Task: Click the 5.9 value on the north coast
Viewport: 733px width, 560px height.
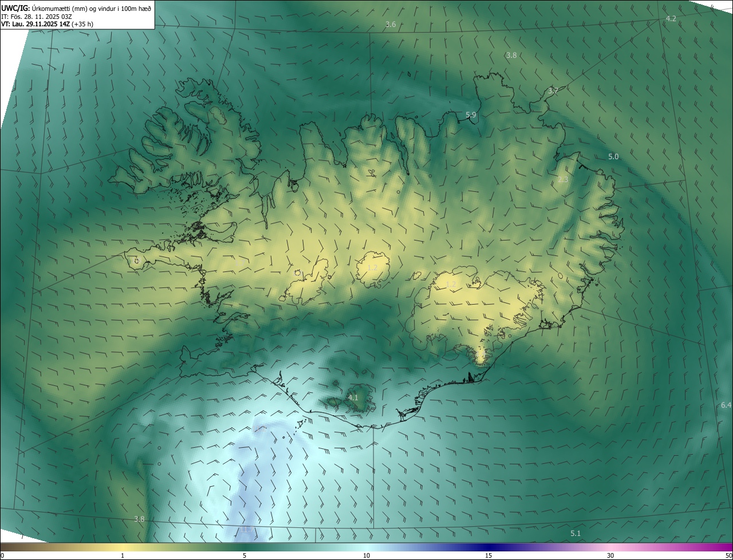Action: (471, 115)
